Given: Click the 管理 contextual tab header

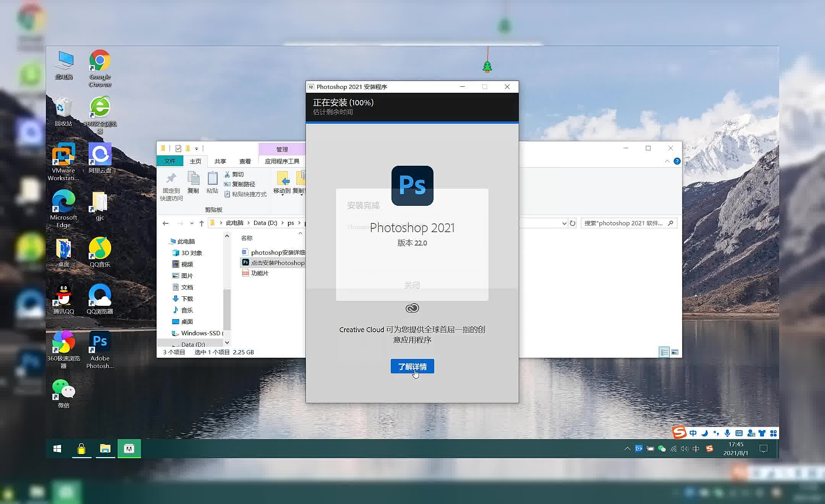Looking at the screenshot, I should click(282, 149).
